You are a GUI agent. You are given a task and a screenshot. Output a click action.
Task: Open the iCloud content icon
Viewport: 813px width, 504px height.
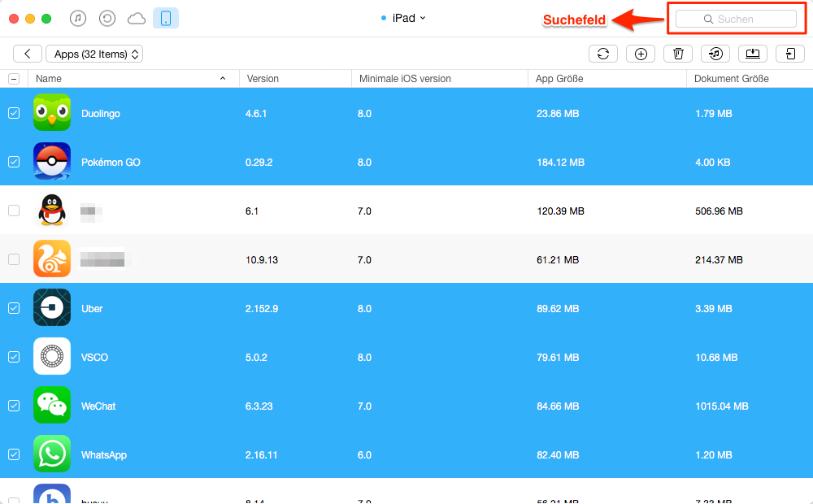point(137,19)
